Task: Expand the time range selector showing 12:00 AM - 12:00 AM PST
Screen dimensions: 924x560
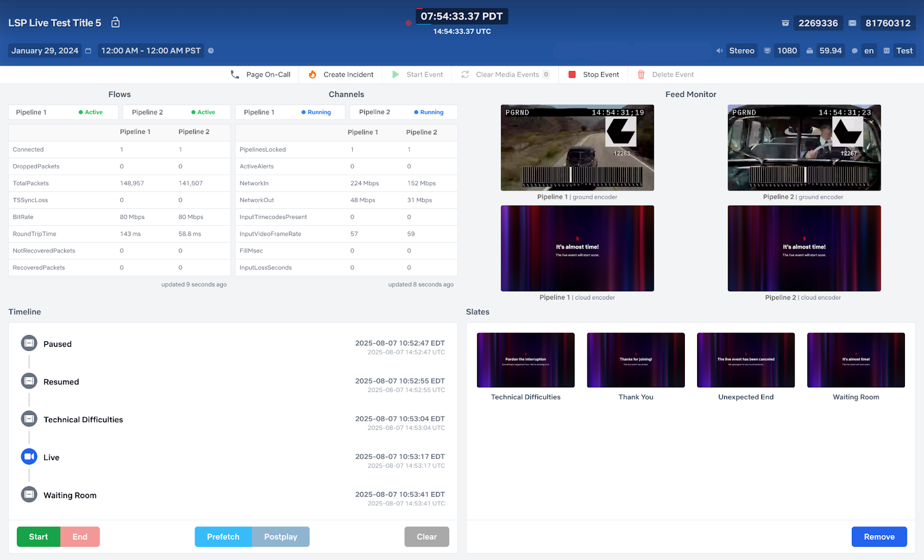Action: [150, 50]
